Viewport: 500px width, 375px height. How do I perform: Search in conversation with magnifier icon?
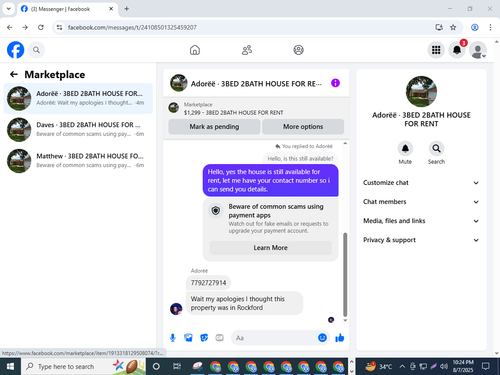[x=436, y=148]
